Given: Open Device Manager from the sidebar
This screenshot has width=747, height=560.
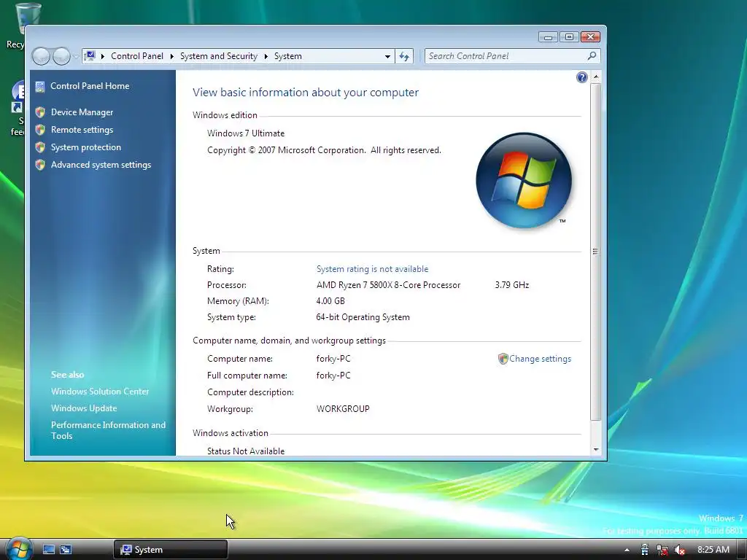Looking at the screenshot, I should [82, 112].
